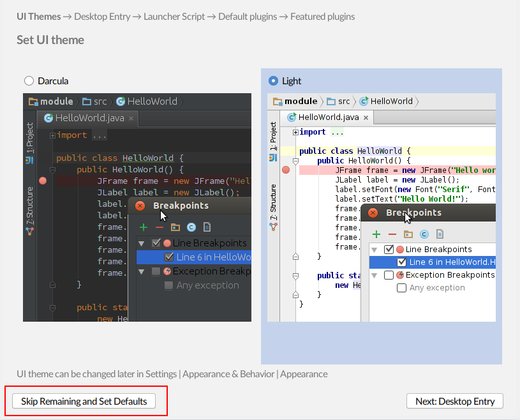This screenshot has height=420, width=520.
Task: Click Exception Breakpoints lightning icon in Darcula preview
Action: pos(167,271)
